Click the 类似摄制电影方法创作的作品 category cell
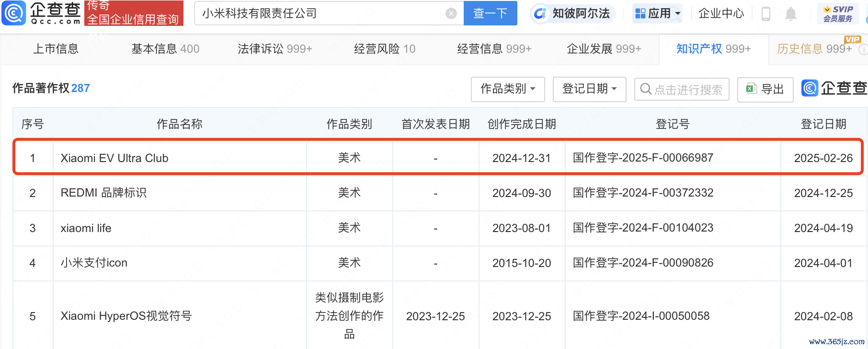 click(x=349, y=316)
